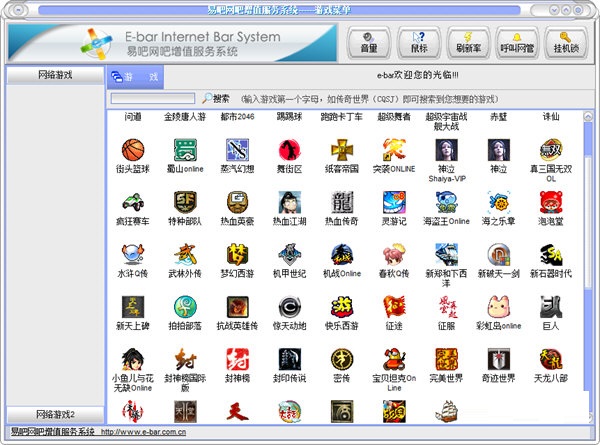The height and width of the screenshot is (445, 600).
Task: Launch the 热血江湖 game icon
Action: [x=290, y=202]
